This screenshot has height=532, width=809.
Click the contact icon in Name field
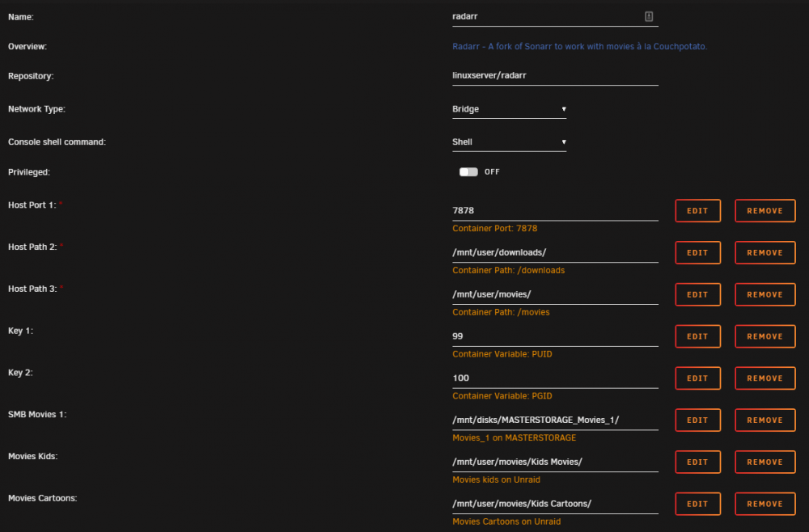(649, 16)
